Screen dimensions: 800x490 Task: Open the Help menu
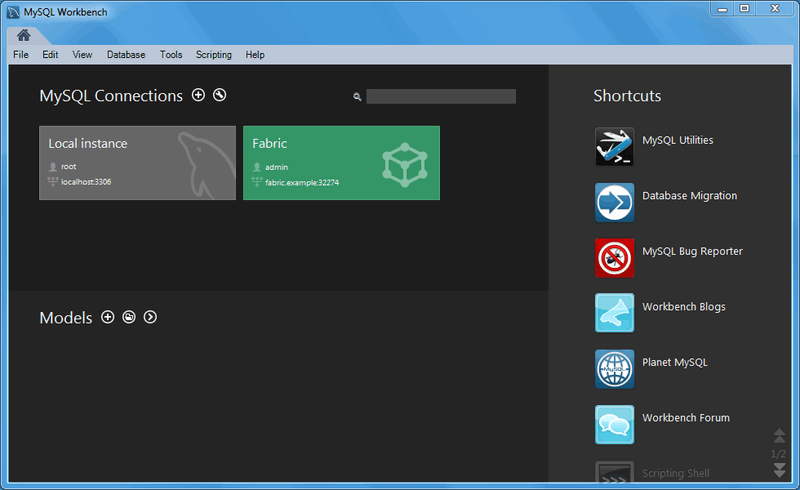tap(255, 55)
